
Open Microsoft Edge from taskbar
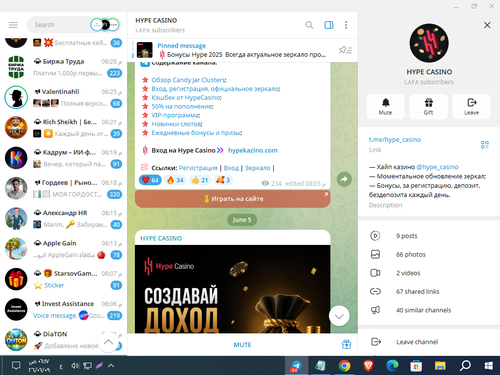[x=392, y=366]
